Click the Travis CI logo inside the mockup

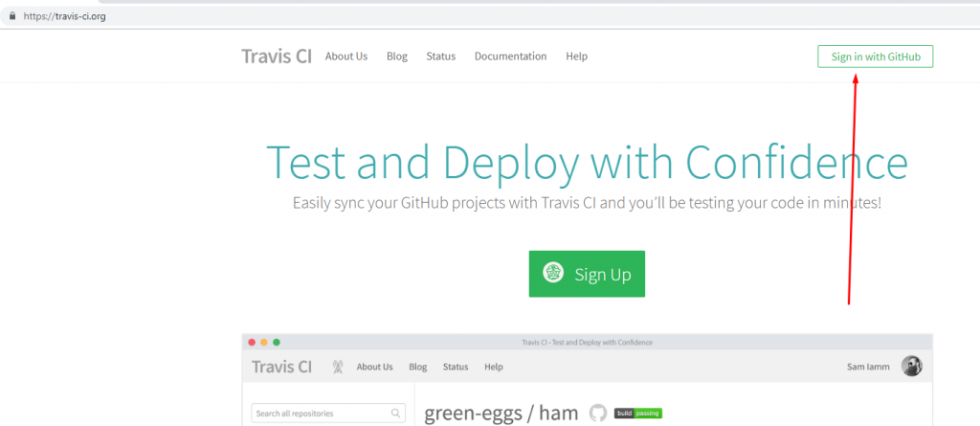281,367
